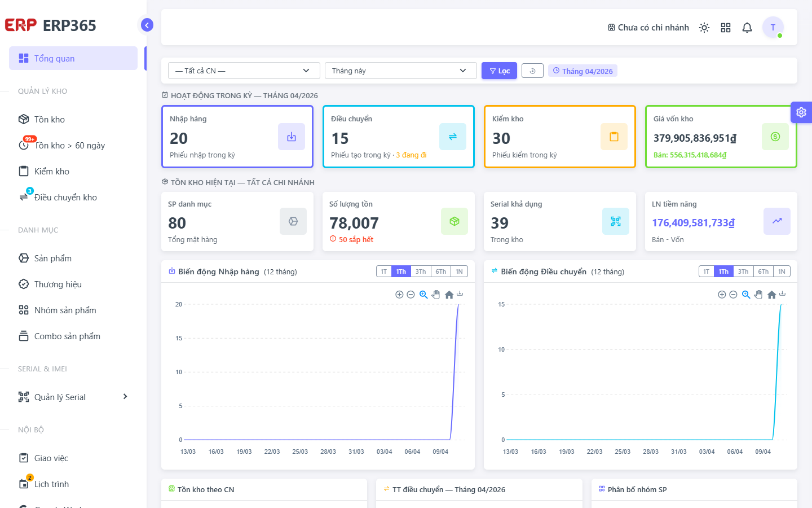Reset zoom on Điều chuyển chart
The image size is (812, 508).
point(771,295)
